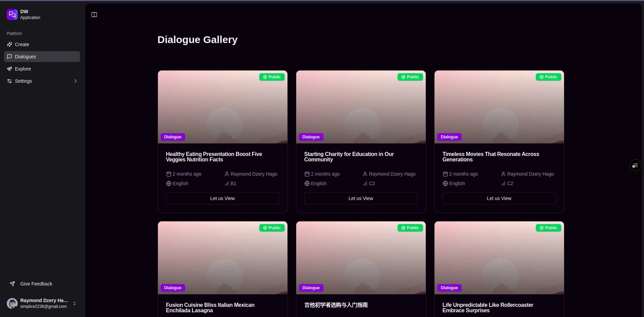Open the Healthy Eating Presentation card thumbnail
The image size is (644, 317).
pyautogui.click(x=223, y=107)
